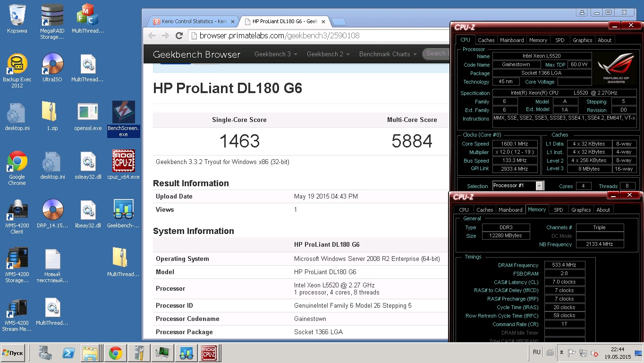This screenshot has height=363, width=644.
Task: Click RU language indicator
Action: [x=537, y=352]
